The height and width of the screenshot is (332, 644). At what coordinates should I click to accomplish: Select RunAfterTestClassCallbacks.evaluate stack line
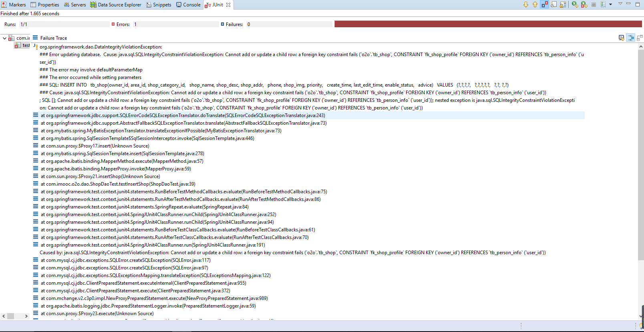tap(175, 237)
